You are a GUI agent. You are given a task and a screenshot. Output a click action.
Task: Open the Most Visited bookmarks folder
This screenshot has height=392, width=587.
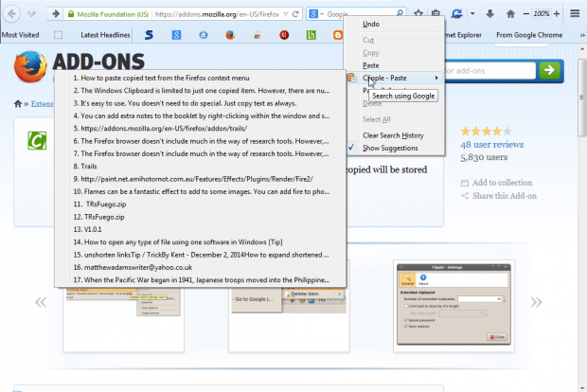(20, 35)
